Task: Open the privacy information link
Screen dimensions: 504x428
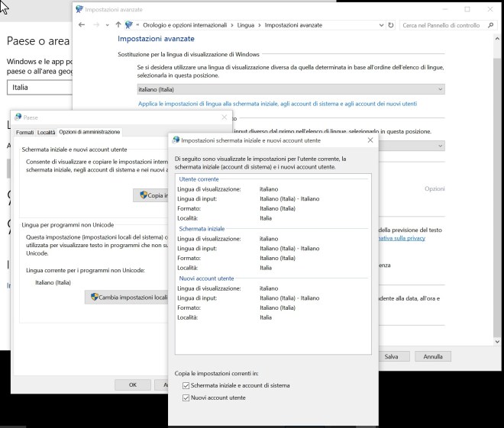Action: (402, 238)
